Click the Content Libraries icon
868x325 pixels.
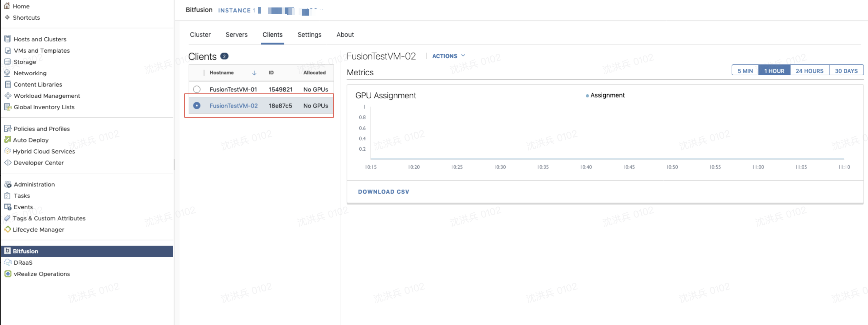pos(7,84)
